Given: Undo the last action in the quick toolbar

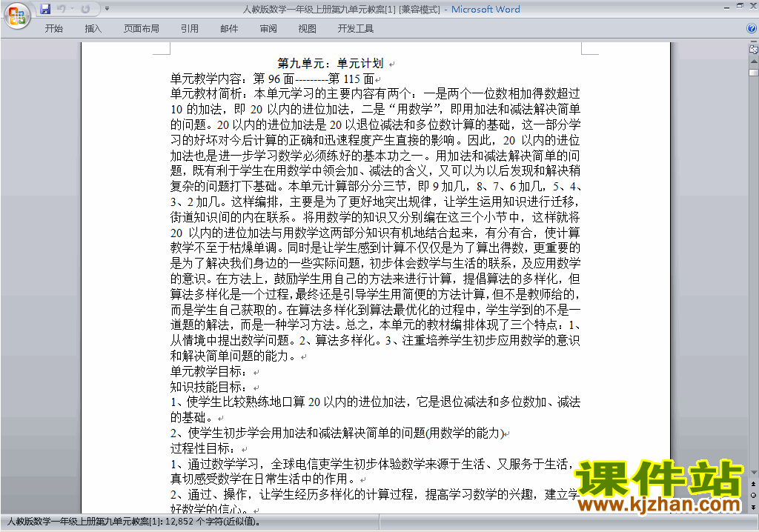Looking at the screenshot, I should tap(61, 9).
